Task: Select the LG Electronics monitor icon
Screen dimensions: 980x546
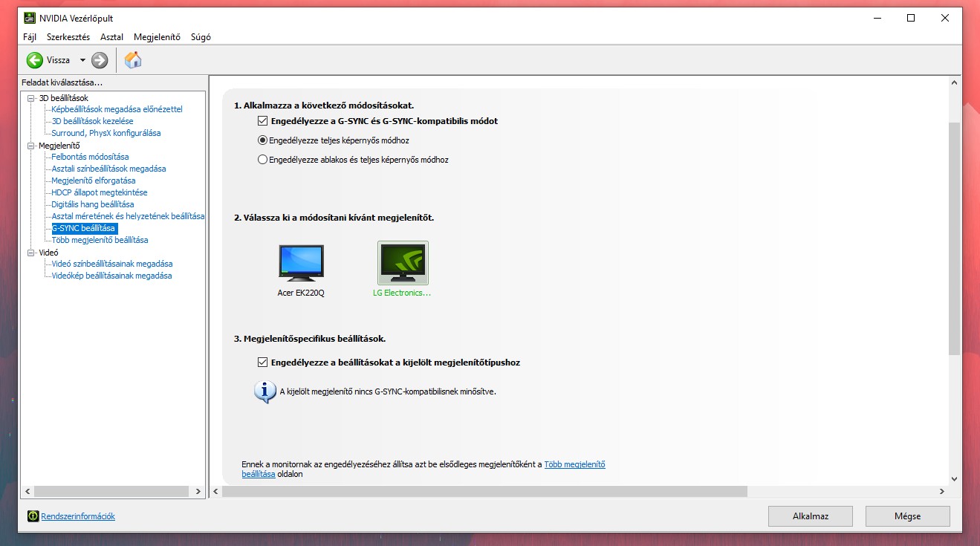Action: pos(403,263)
